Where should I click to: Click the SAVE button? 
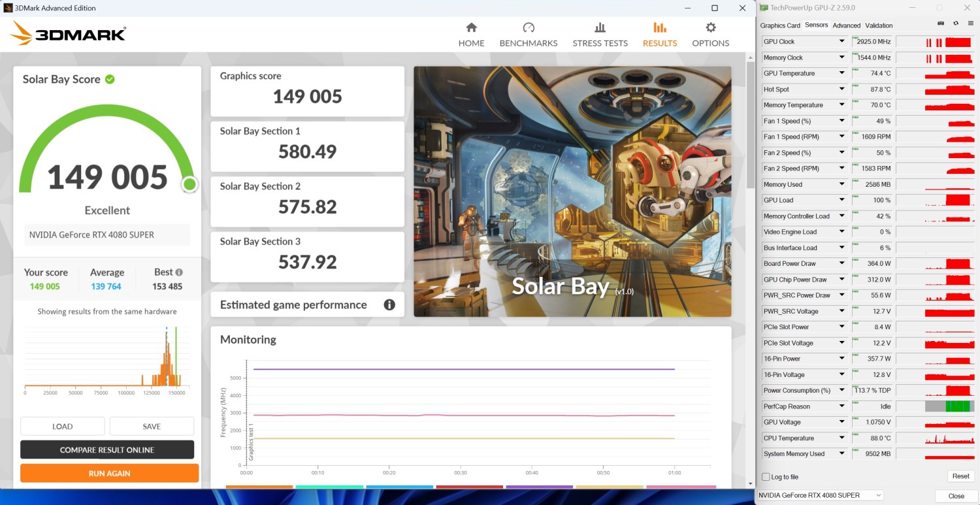(152, 426)
